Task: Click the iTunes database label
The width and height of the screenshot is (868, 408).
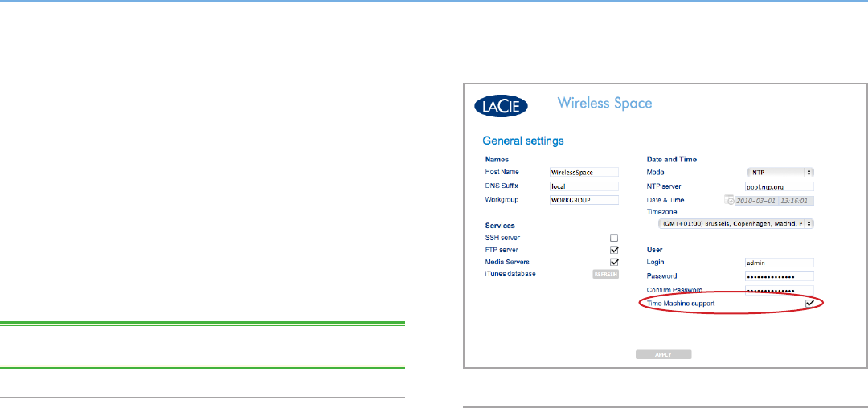Action: [x=510, y=274]
